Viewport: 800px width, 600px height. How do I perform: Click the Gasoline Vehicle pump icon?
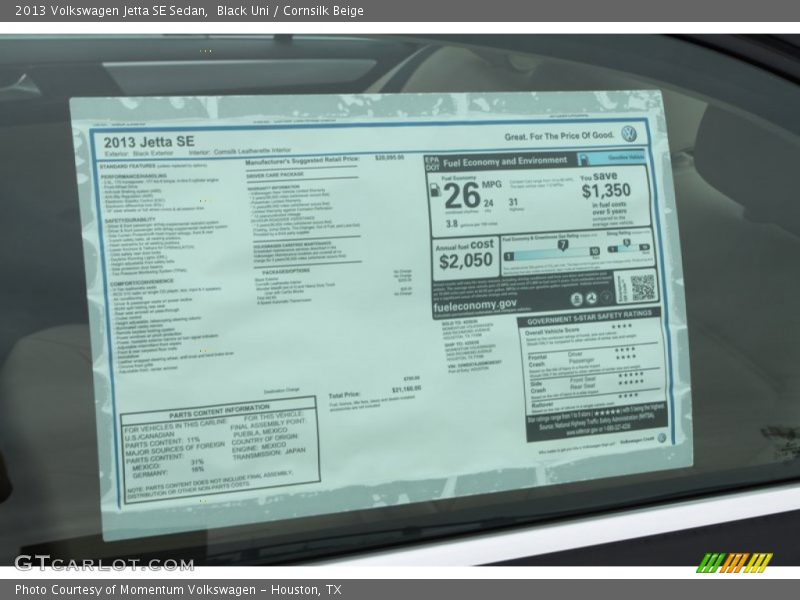583,159
